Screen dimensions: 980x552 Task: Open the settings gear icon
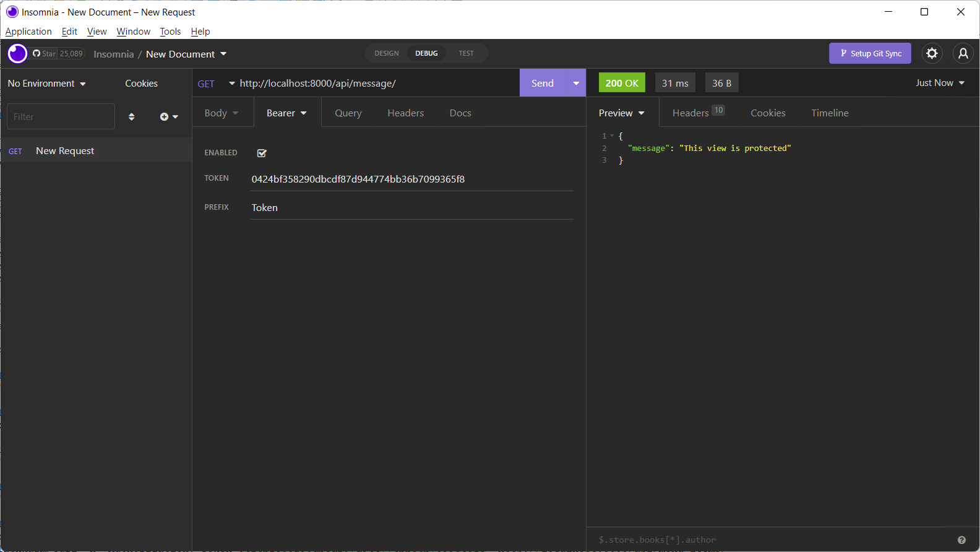point(932,54)
